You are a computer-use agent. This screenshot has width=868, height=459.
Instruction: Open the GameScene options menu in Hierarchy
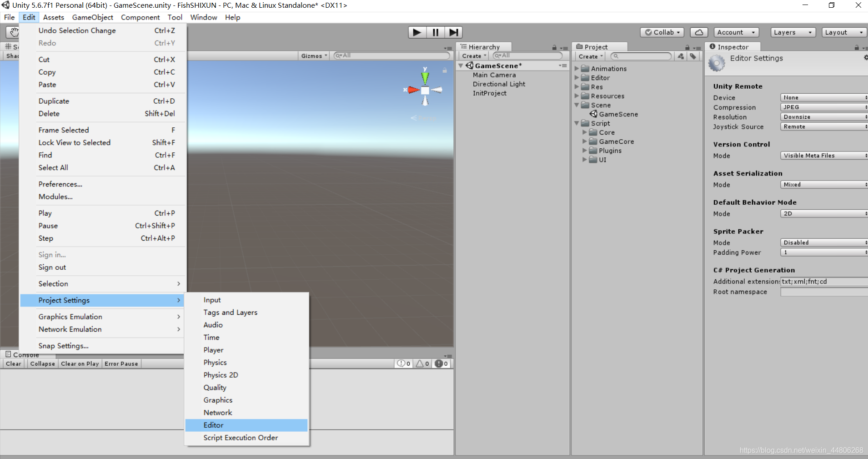563,66
